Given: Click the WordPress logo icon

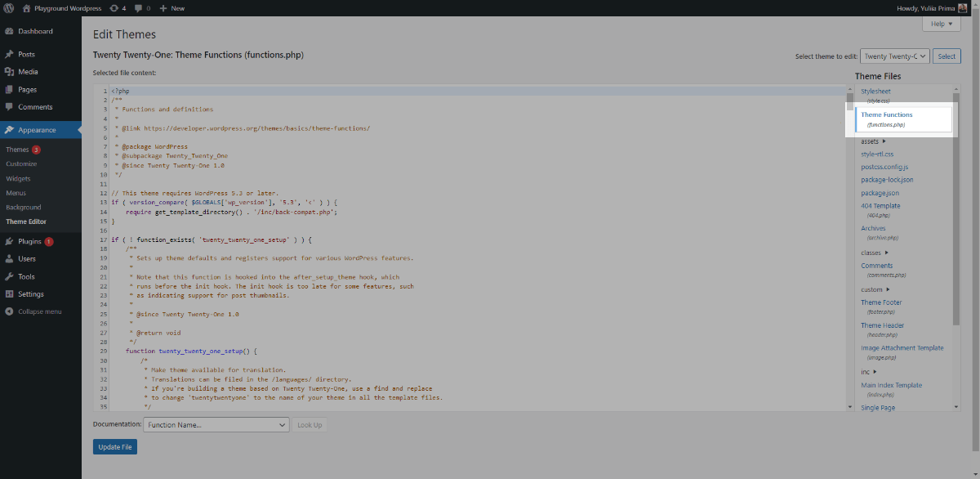Looking at the screenshot, I should tap(9, 8).
